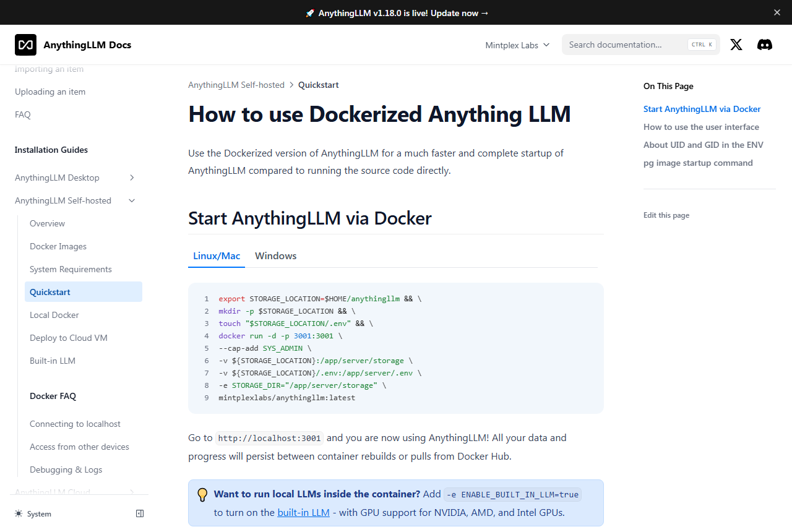Collapse the AnythingLLM Self-hosted section
This screenshot has height=532, width=792.
(x=75, y=200)
